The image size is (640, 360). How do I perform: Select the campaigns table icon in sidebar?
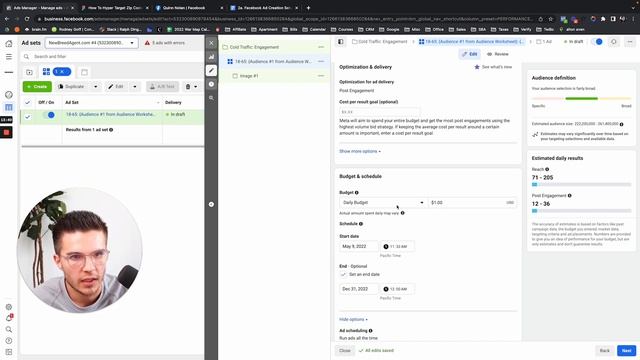coord(9,107)
